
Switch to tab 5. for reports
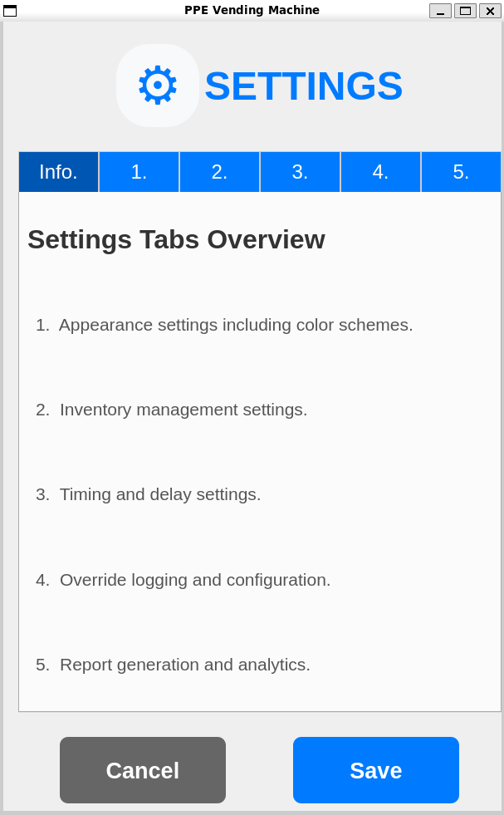(x=461, y=172)
